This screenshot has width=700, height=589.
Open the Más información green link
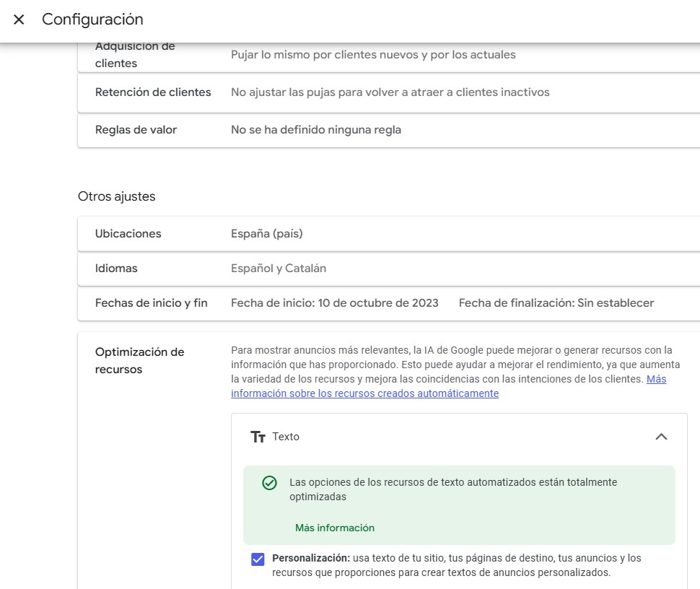(335, 528)
